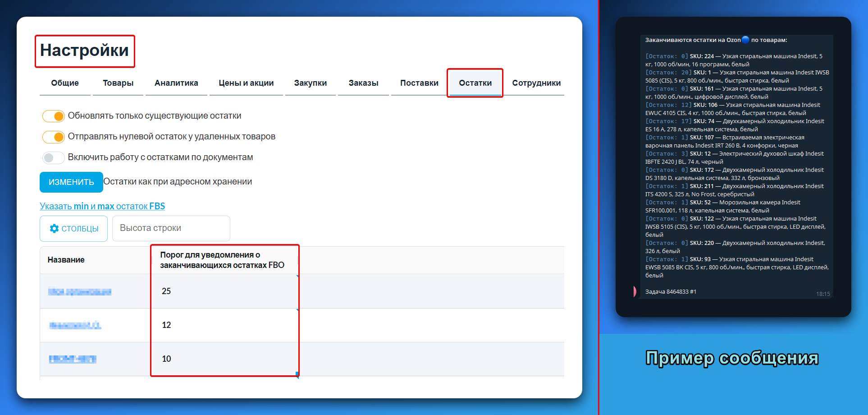Go to the Аналитика tab
868x415 pixels.
176,83
